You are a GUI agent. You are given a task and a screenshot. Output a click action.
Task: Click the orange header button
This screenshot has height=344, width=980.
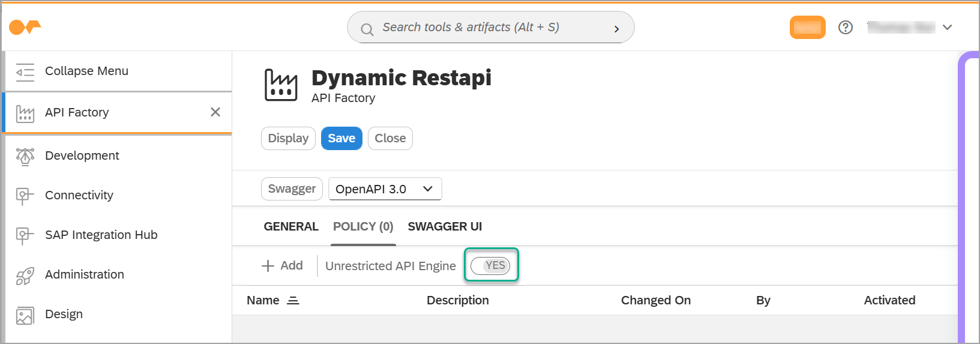[x=807, y=27]
